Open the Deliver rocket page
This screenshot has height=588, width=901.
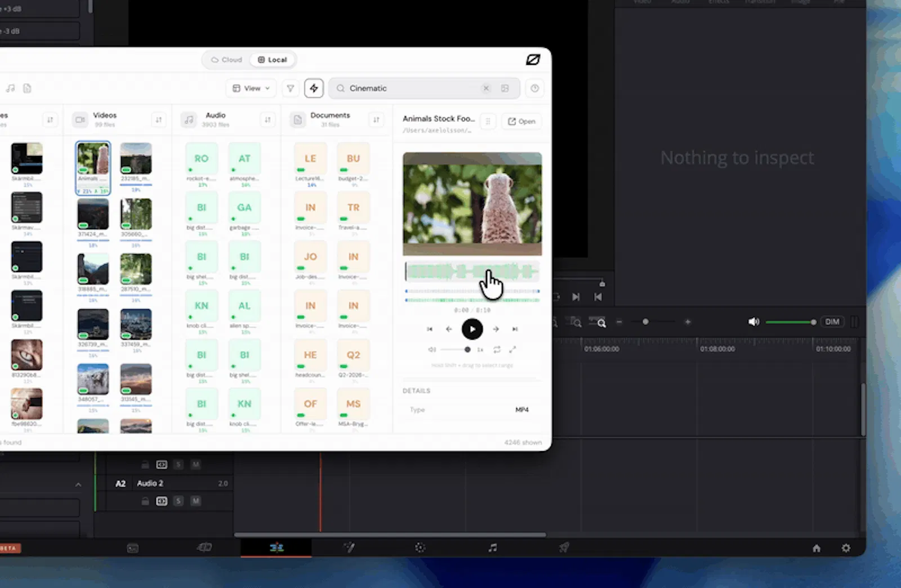(x=564, y=547)
